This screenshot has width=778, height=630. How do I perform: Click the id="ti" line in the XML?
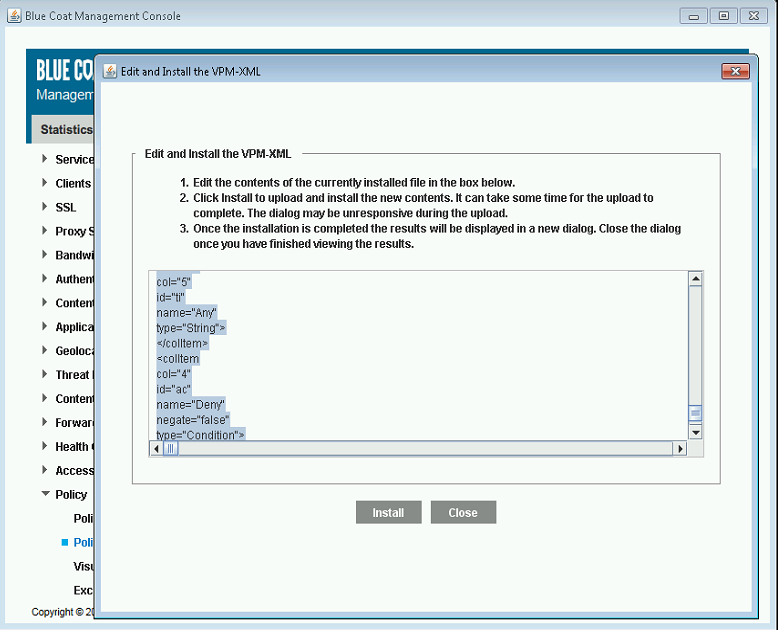pyautogui.click(x=171, y=298)
